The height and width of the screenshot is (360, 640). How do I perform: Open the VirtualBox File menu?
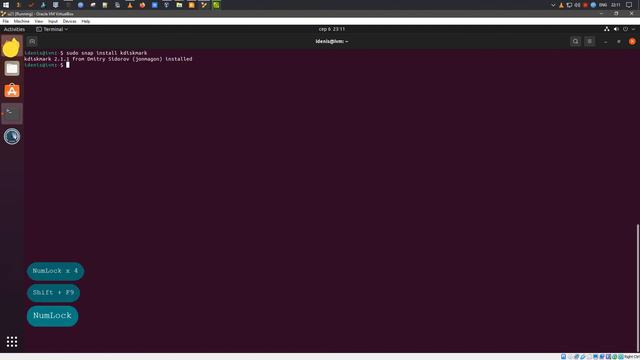6,21
